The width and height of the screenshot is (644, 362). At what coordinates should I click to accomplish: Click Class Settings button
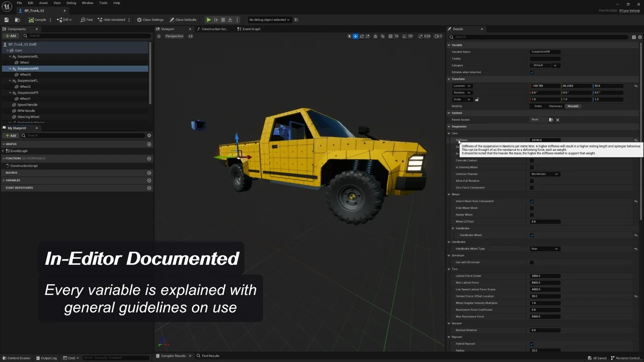pos(150,20)
